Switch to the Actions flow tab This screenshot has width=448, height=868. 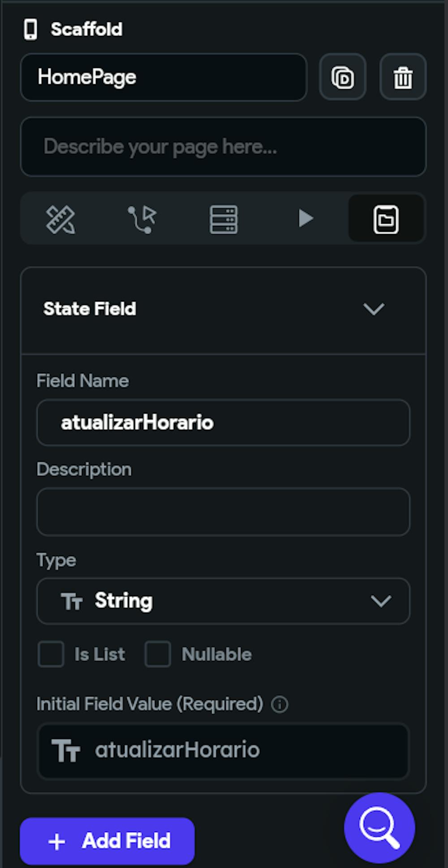tap(142, 219)
